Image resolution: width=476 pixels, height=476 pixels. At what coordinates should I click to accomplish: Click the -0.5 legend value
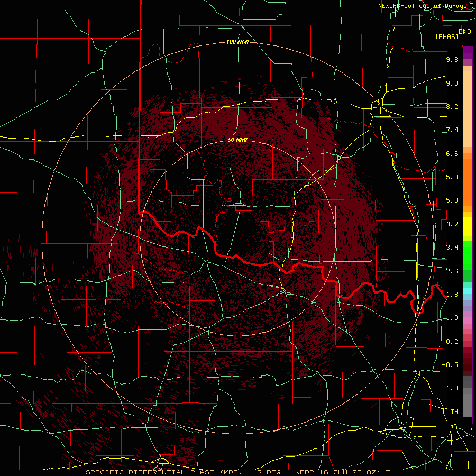pos(450,365)
